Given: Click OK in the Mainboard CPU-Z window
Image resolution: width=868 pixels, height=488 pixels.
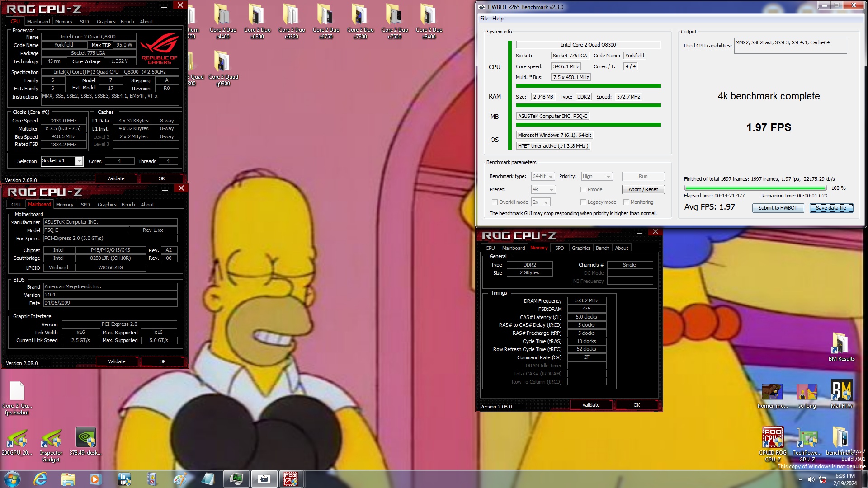Looking at the screenshot, I should (x=163, y=361).
